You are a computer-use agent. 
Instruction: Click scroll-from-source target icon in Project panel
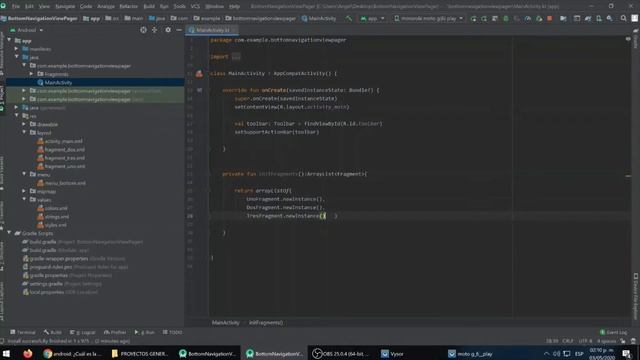[x=143, y=30]
